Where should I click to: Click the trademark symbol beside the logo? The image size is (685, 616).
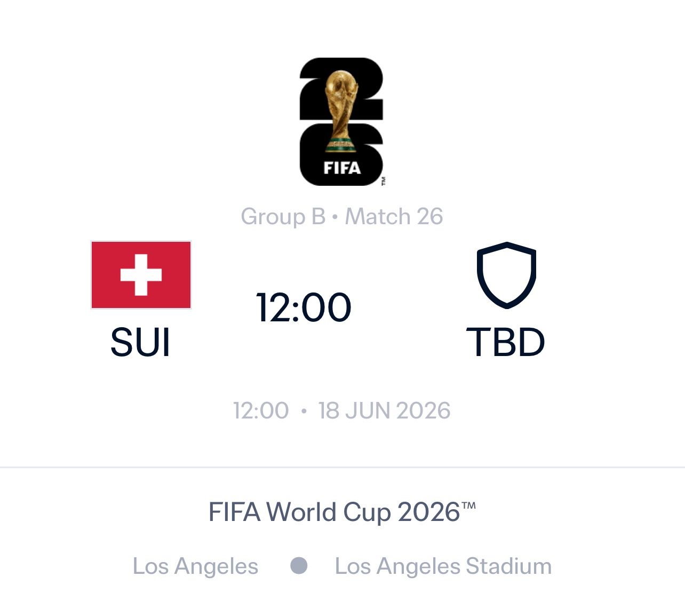tap(383, 181)
